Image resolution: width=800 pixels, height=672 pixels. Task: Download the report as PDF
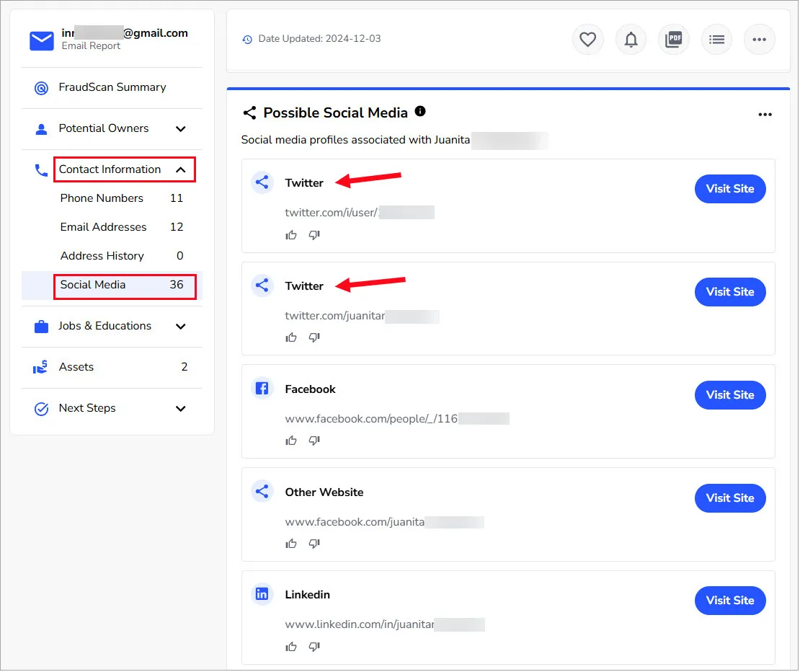point(673,40)
